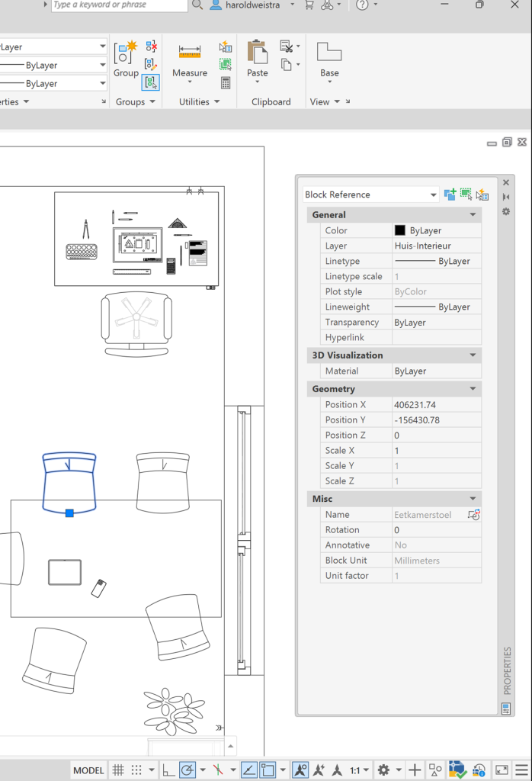Auto-hide the Properties palette
Screen dimensions: 532x781
tap(506, 197)
